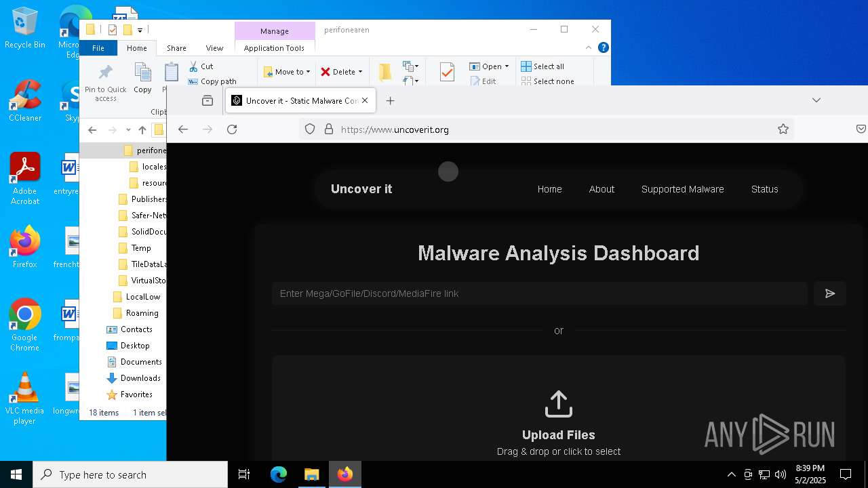Switch to View ribbon tab in Explorer
This screenshot has height=488, width=868.
pos(214,48)
